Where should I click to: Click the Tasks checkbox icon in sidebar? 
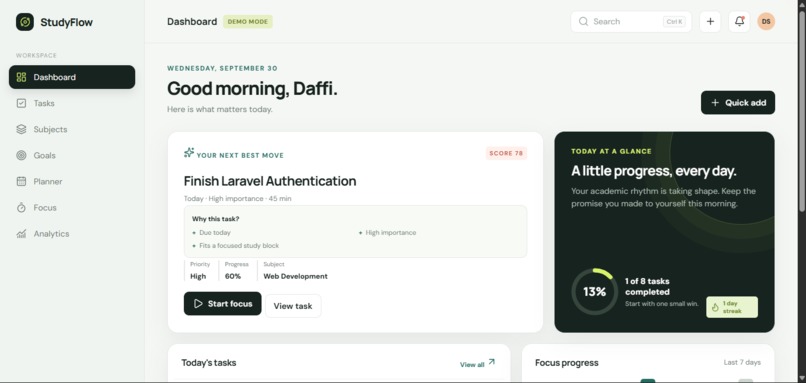[21, 103]
